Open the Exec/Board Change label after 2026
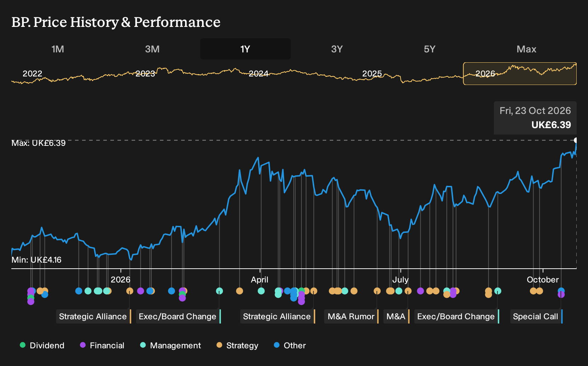The image size is (588, 366). click(x=178, y=316)
